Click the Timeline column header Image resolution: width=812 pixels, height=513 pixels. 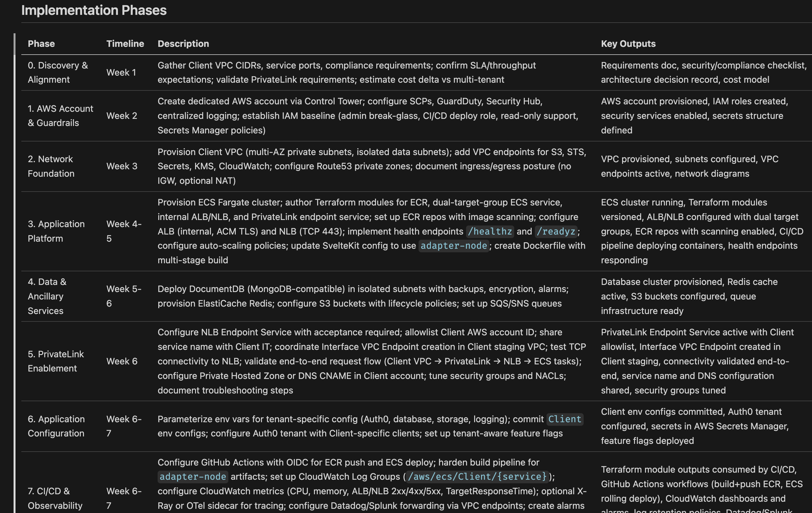(125, 44)
